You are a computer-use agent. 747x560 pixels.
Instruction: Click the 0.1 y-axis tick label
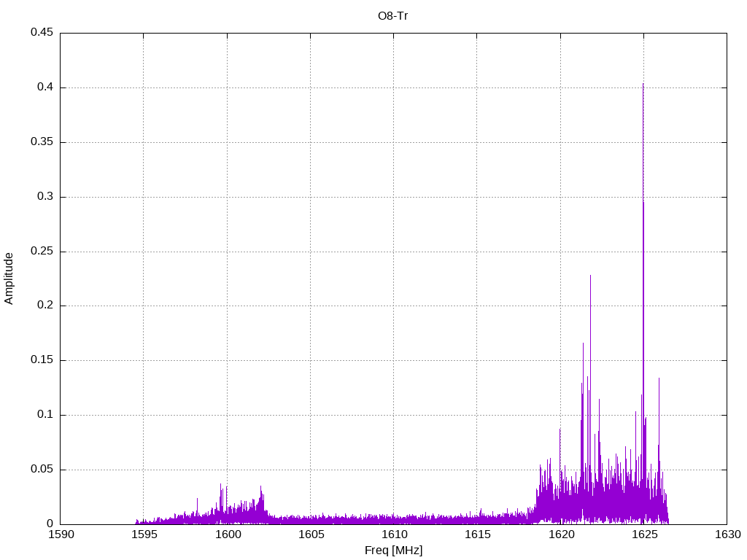(45, 414)
